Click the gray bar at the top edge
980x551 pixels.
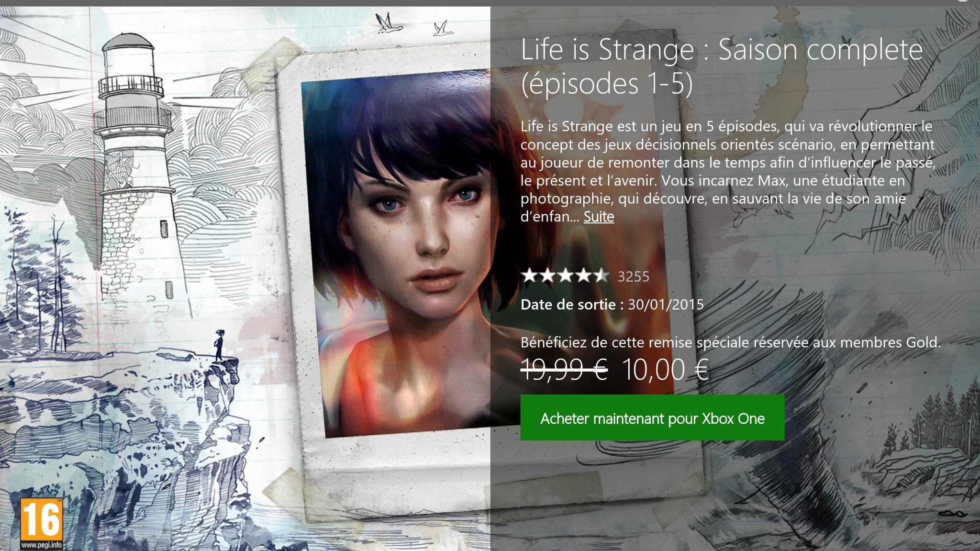[x=490, y=3]
